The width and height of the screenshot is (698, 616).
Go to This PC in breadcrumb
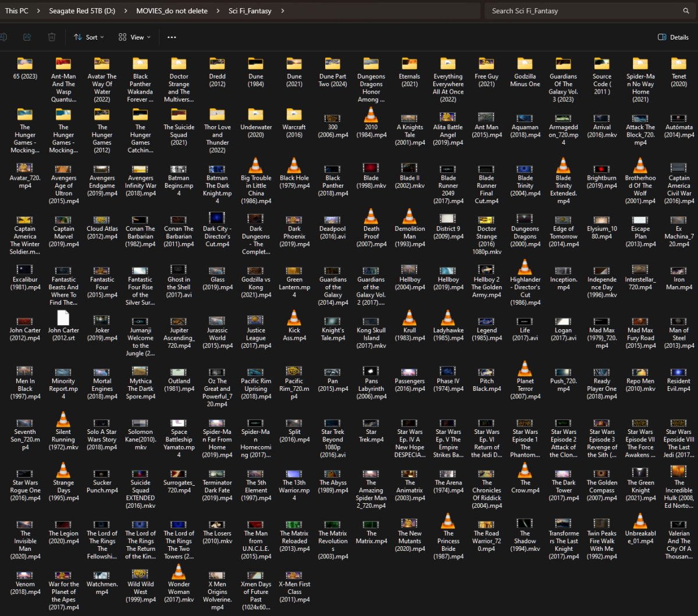pyautogui.click(x=19, y=11)
